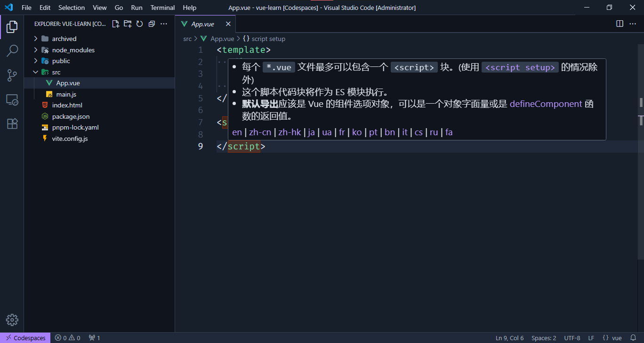Follow the defineComponent link in hover popup
Screen dimensions: 644x343
click(546, 104)
